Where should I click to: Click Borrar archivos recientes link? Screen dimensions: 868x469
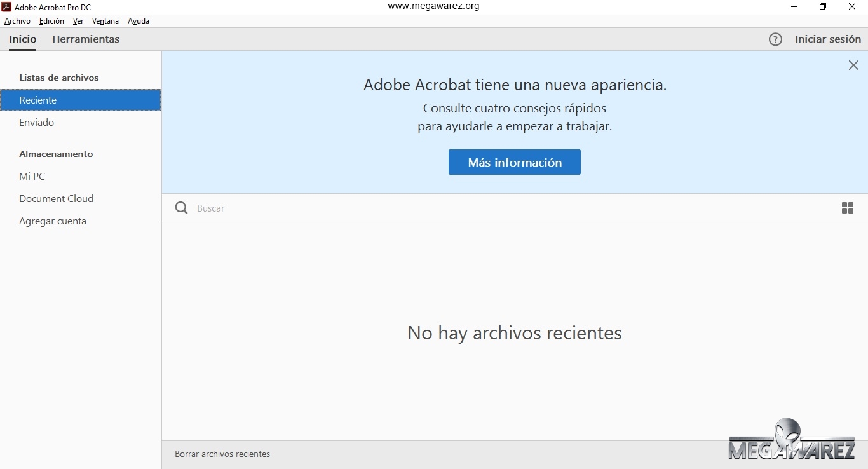tap(222, 454)
